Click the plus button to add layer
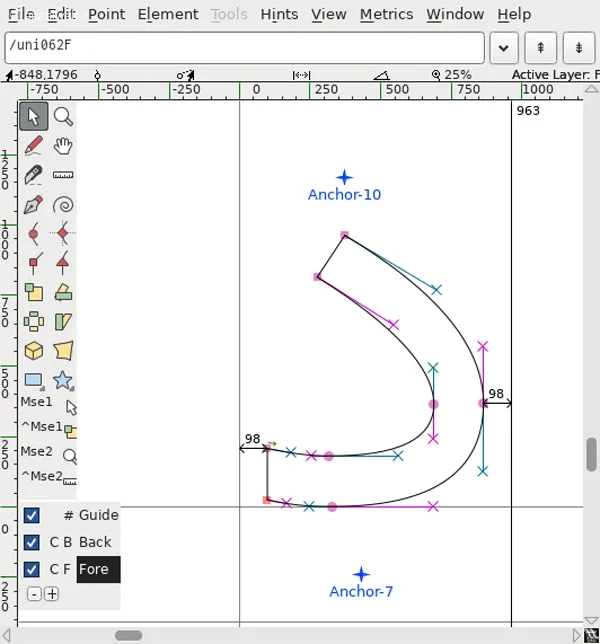This screenshot has width=600, height=644. pyautogui.click(x=52, y=593)
